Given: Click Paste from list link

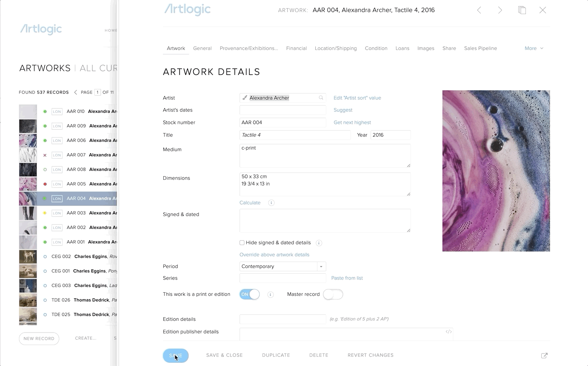Looking at the screenshot, I should 347,278.
